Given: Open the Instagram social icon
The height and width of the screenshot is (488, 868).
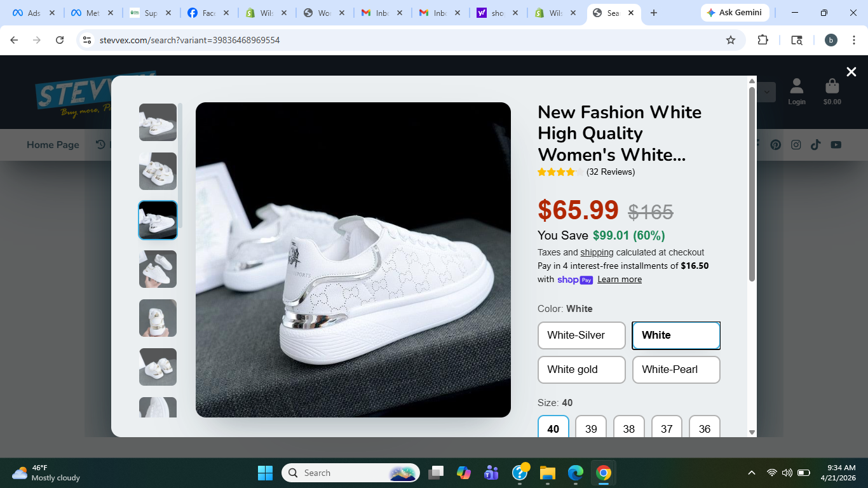Looking at the screenshot, I should click(x=796, y=145).
